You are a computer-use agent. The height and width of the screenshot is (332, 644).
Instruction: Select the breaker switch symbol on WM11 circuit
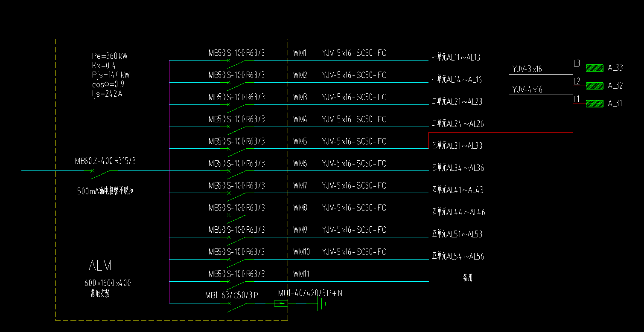tap(237, 284)
